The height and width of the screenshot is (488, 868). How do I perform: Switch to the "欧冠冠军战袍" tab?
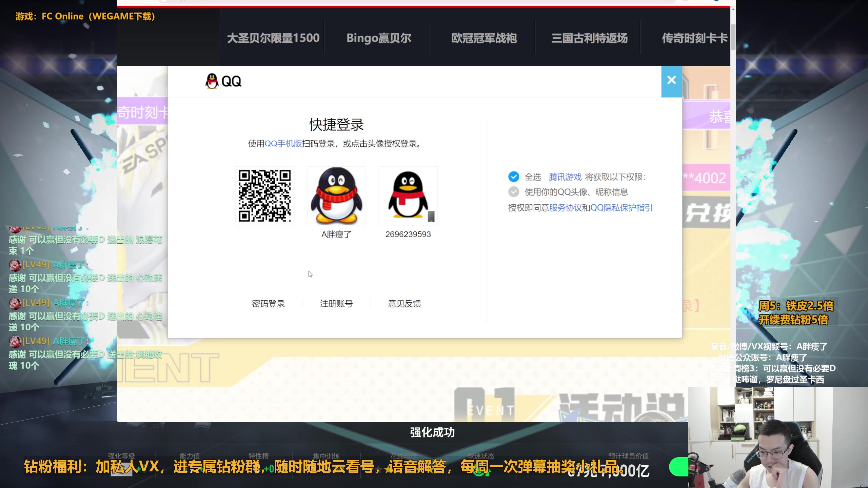click(x=484, y=38)
